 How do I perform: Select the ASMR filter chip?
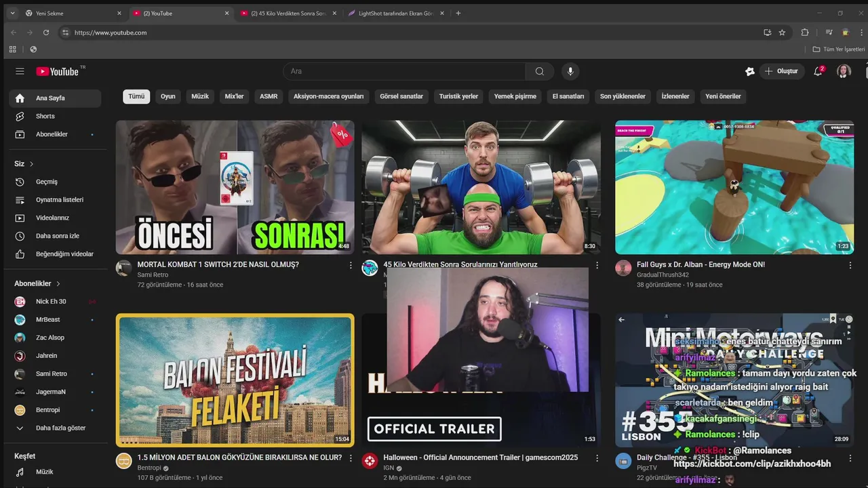coord(269,96)
